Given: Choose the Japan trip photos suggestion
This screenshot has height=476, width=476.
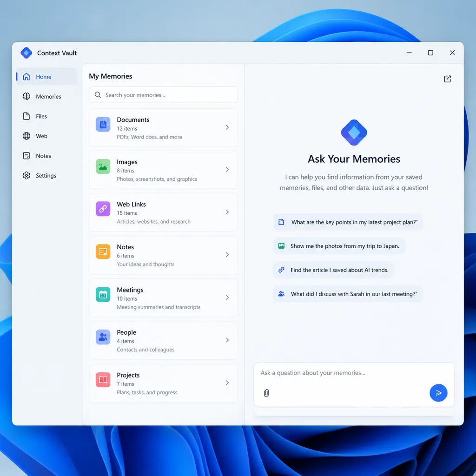Looking at the screenshot, I should (339, 246).
